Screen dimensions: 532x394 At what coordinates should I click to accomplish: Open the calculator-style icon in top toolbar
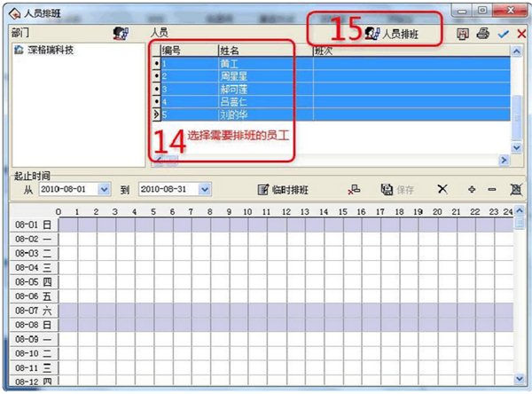point(463,34)
